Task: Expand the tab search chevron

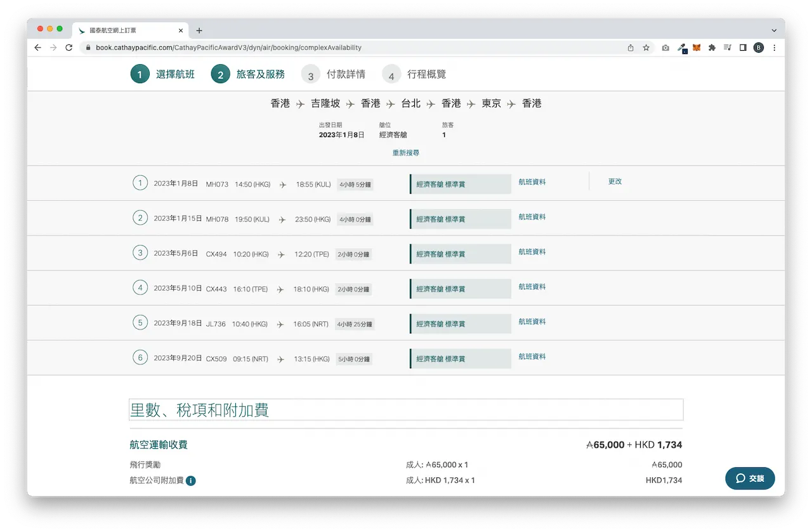Action: pyautogui.click(x=774, y=30)
